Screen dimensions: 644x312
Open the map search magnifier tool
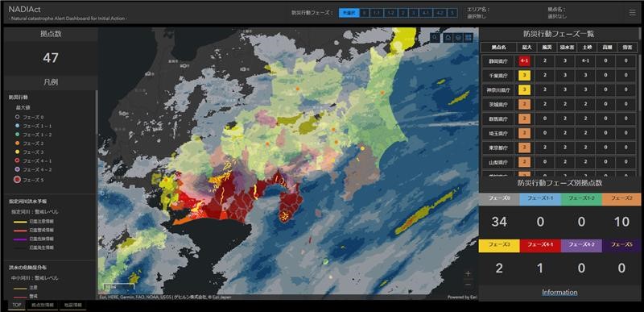tap(436, 38)
